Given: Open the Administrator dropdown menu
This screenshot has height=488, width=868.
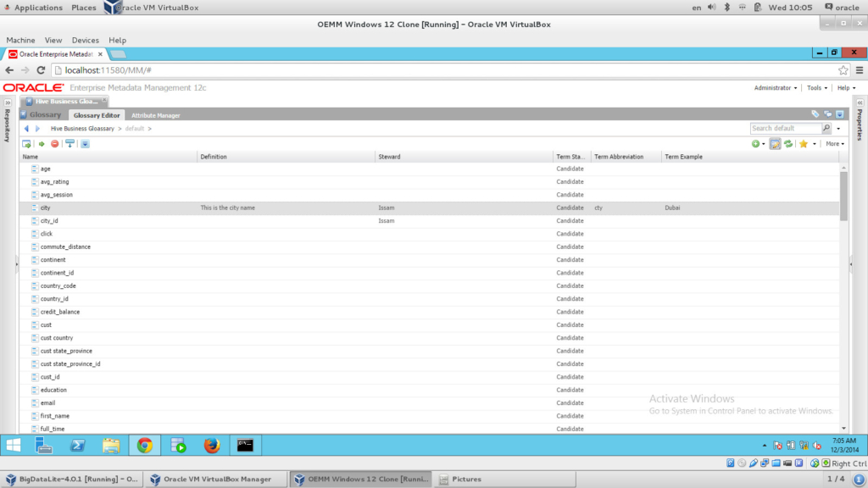Looking at the screenshot, I should tap(775, 88).
